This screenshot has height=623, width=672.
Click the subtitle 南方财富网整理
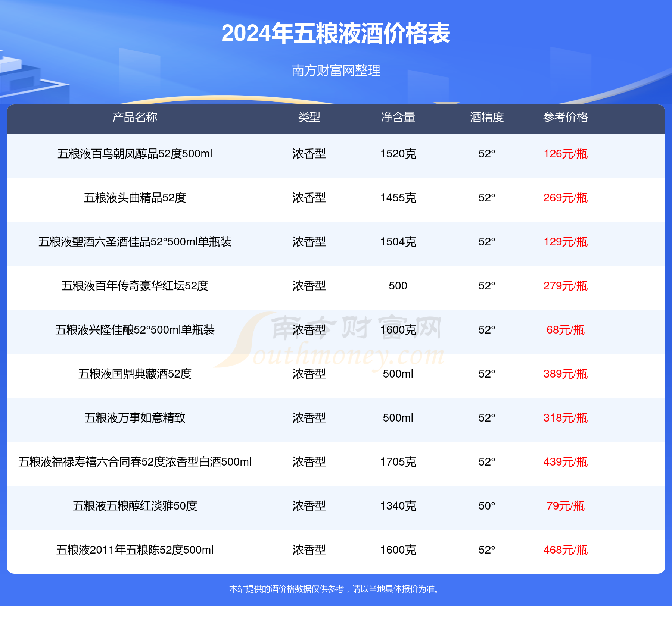click(x=336, y=70)
